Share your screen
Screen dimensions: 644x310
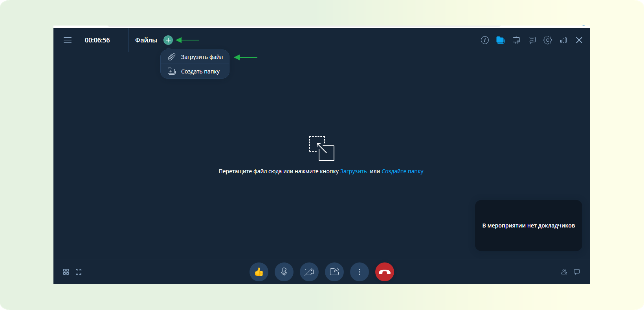point(334,272)
